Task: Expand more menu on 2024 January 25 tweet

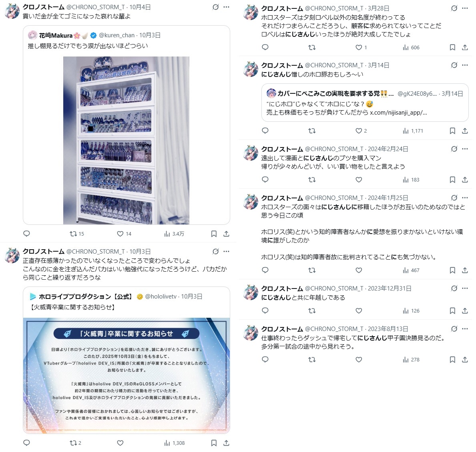Action: [465, 198]
